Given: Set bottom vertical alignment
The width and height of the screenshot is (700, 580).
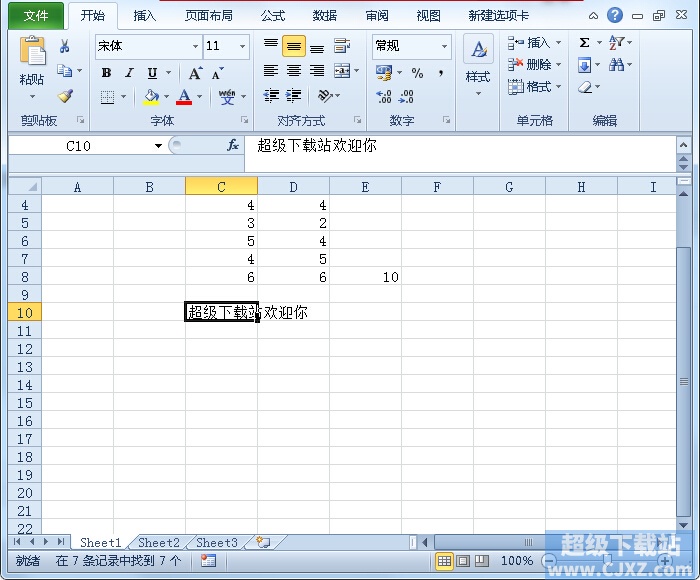Looking at the screenshot, I should click(317, 46).
